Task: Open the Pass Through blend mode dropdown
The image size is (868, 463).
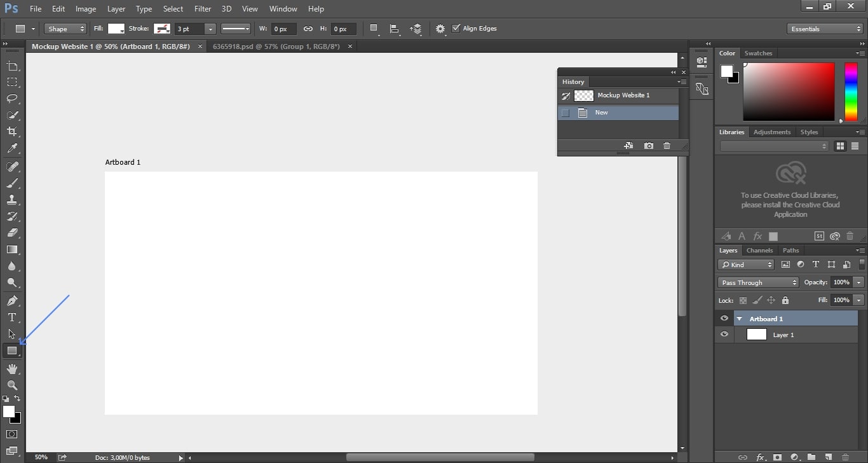Action: pos(757,282)
